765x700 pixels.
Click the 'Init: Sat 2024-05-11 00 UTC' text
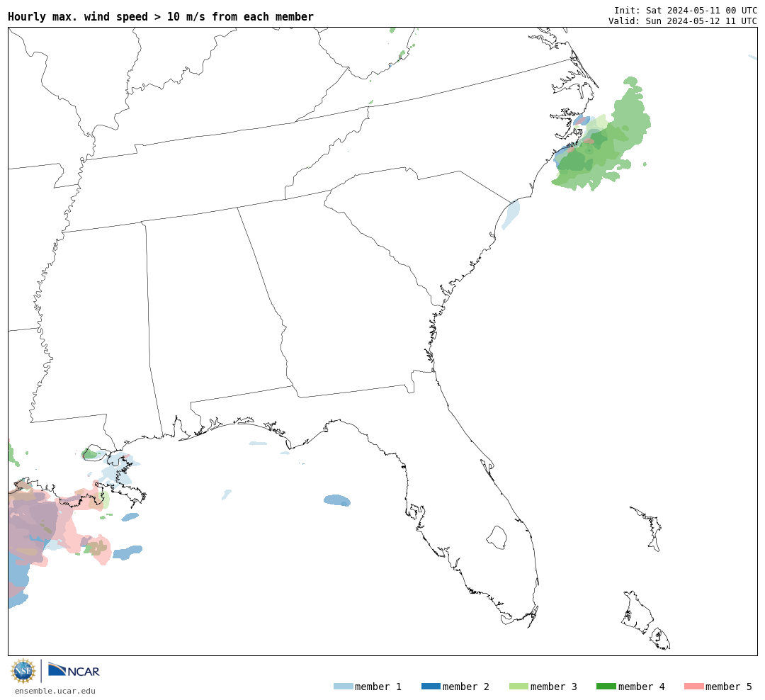pyautogui.click(x=686, y=10)
